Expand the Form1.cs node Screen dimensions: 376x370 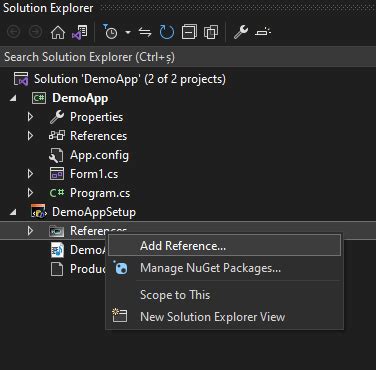pos(30,174)
